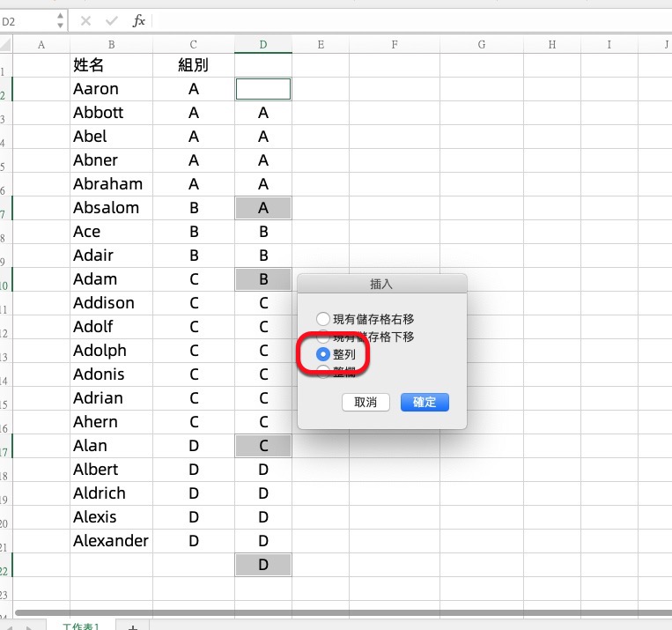672x630 pixels.
Task: Click group cell C in Addison's row
Action: click(x=193, y=303)
